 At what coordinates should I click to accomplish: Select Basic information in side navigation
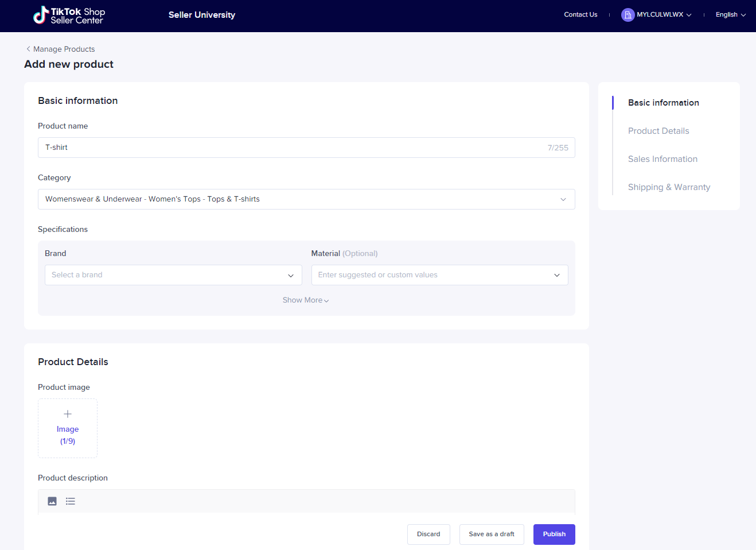click(x=663, y=103)
